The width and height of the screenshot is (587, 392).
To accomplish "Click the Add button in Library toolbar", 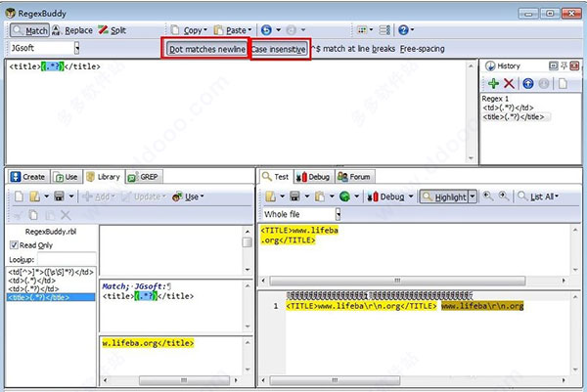I will click(99, 196).
